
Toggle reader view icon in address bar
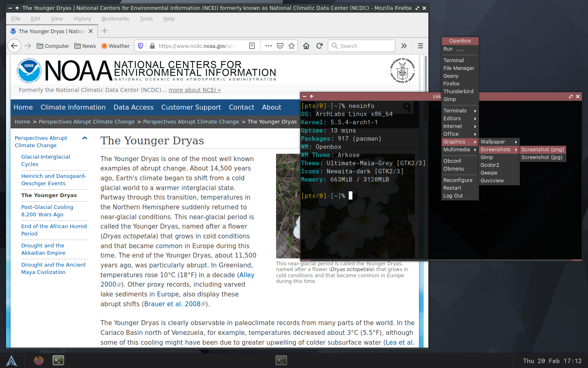pos(252,46)
